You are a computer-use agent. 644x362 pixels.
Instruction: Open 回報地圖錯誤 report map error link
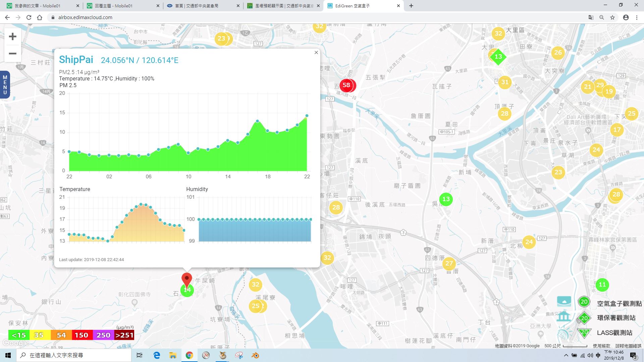coord(628,346)
